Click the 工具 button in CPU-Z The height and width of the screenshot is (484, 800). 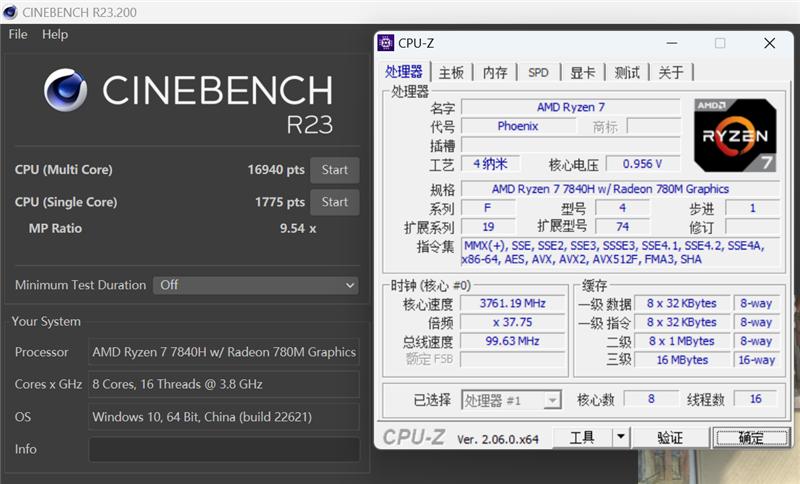pos(583,437)
